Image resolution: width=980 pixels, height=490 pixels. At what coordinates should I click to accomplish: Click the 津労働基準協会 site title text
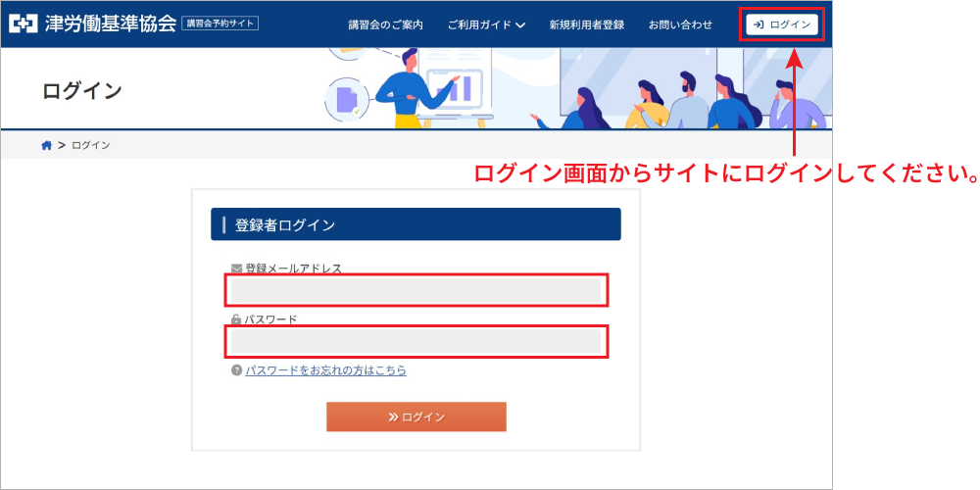110,24
